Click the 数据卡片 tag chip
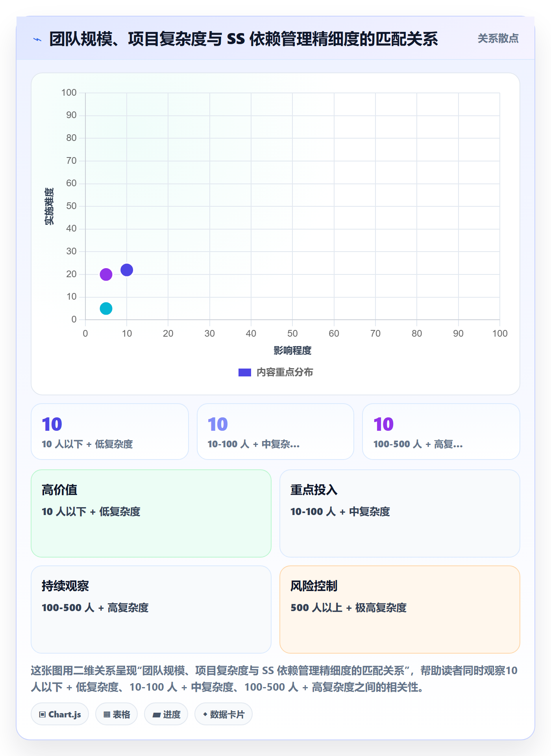The image size is (551, 756). 224,714
